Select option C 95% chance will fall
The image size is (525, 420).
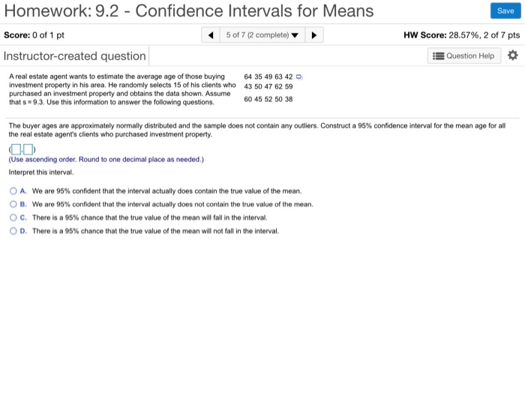pyautogui.click(x=13, y=217)
